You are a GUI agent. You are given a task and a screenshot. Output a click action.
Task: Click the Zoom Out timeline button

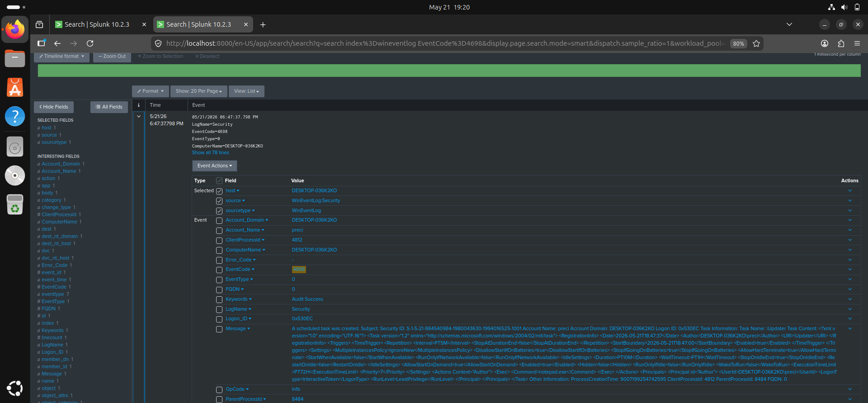112,57
